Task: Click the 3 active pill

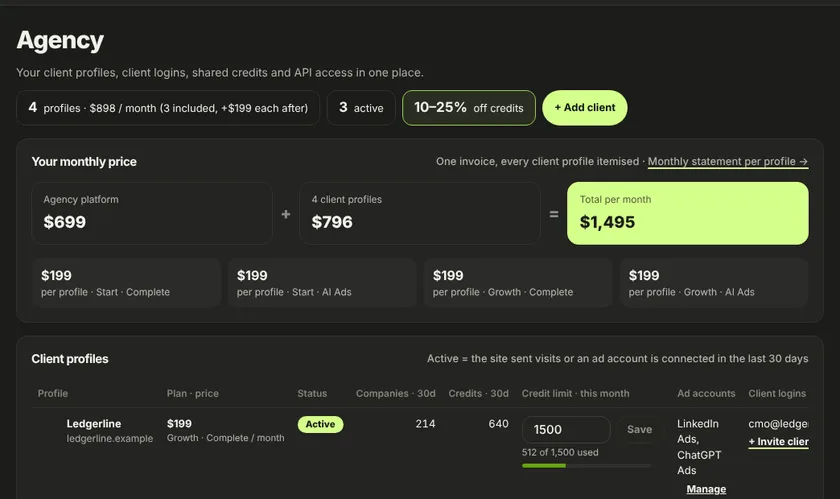Action: (361, 108)
